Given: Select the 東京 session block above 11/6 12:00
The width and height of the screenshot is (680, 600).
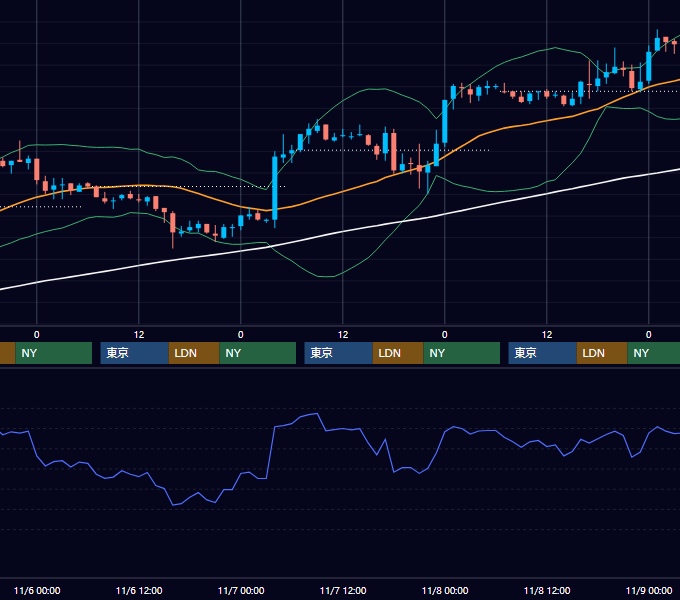Looking at the screenshot, I should (x=134, y=353).
